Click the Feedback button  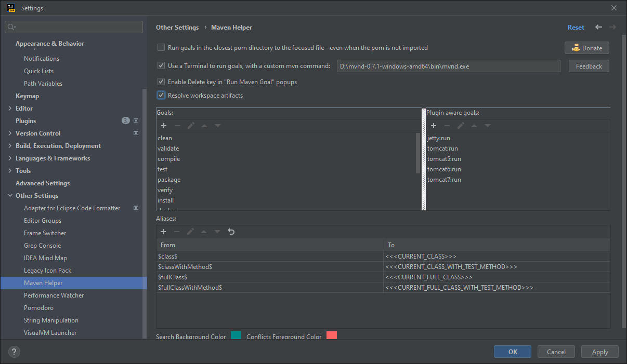[x=589, y=66]
